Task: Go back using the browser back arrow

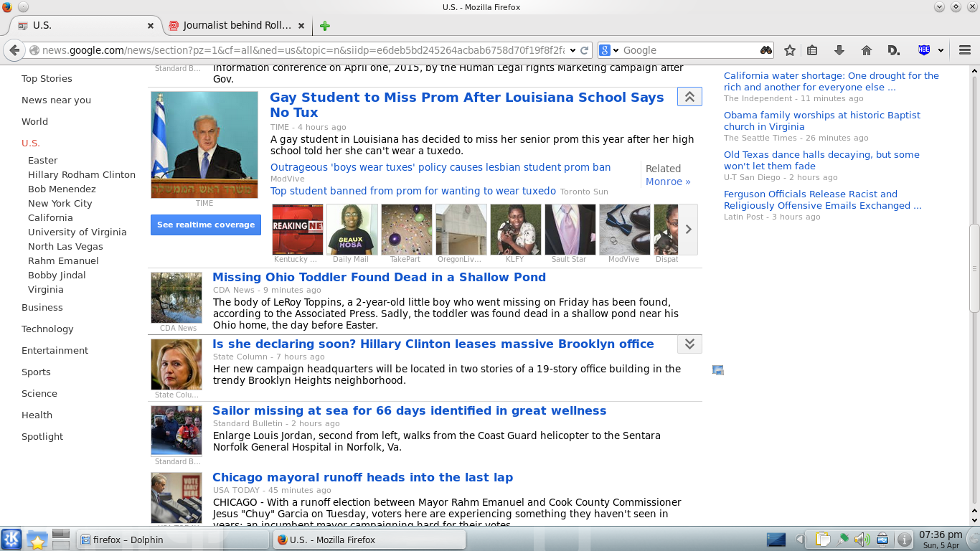Action: click(14, 50)
